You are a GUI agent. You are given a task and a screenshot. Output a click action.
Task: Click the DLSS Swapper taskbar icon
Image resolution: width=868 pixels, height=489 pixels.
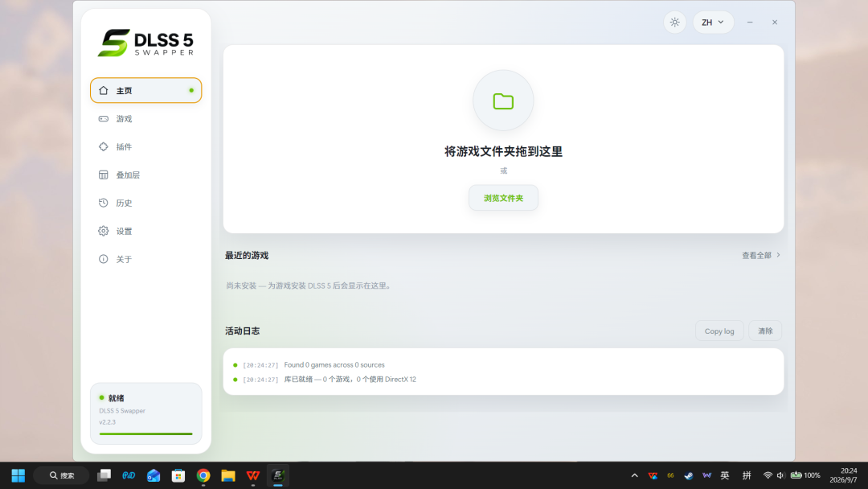coord(278,475)
